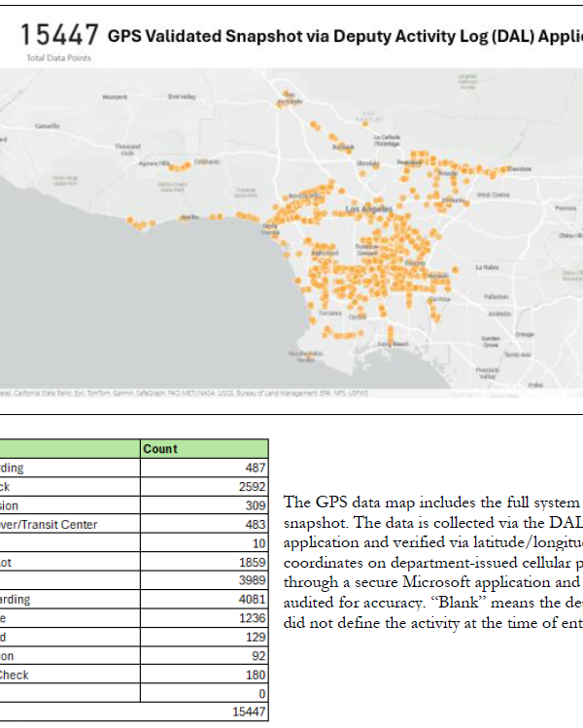Select the West Covina map label

pos(493,194)
